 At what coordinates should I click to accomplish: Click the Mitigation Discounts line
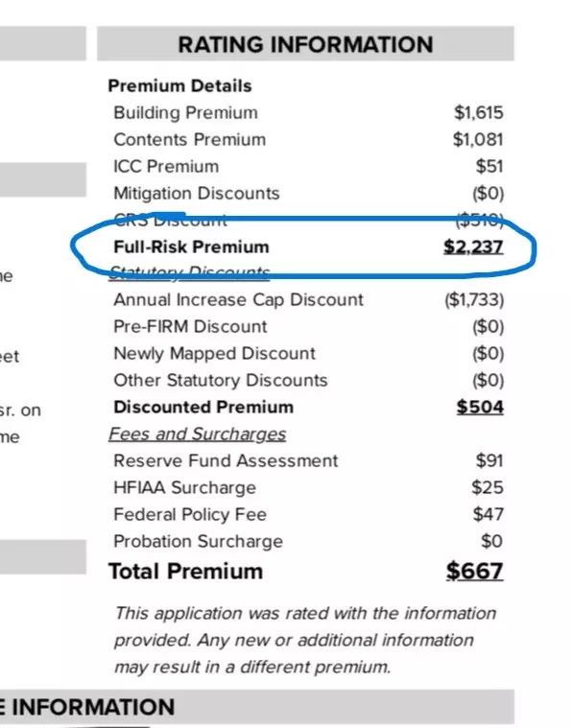pos(308,193)
